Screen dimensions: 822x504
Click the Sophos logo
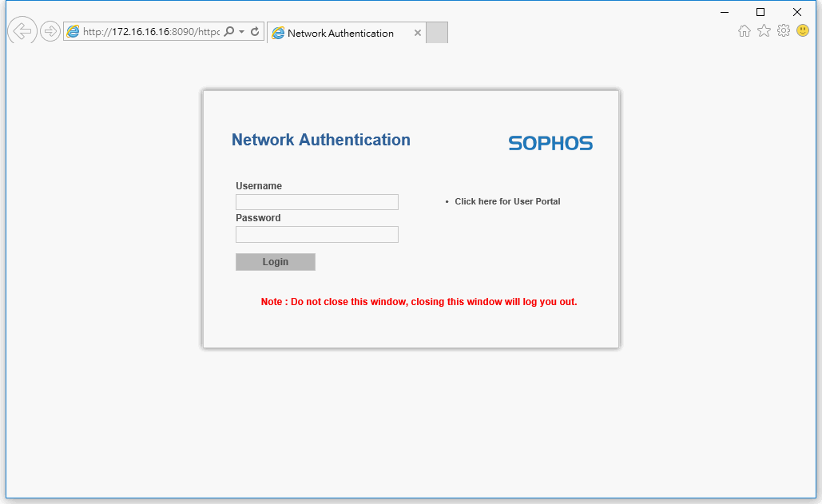[550, 143]
